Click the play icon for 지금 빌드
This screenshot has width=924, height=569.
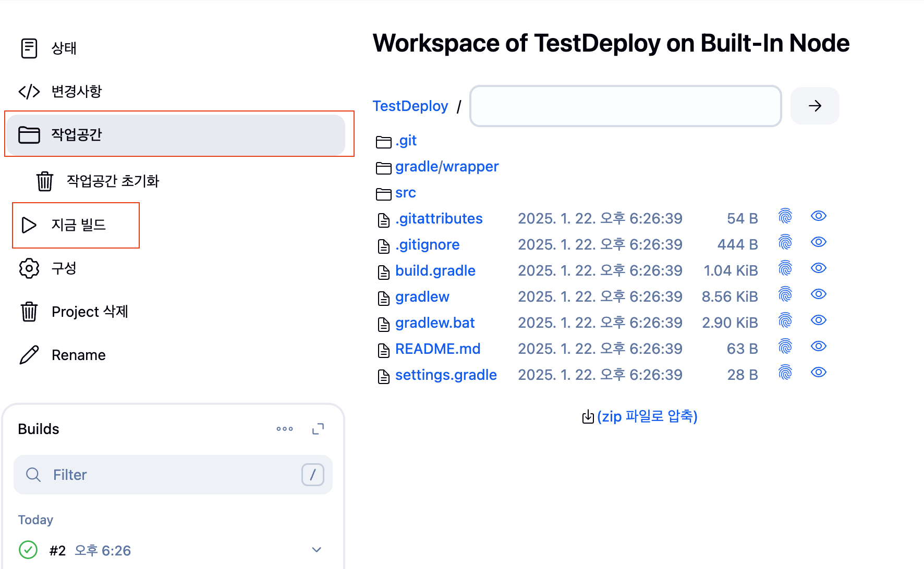29,225
